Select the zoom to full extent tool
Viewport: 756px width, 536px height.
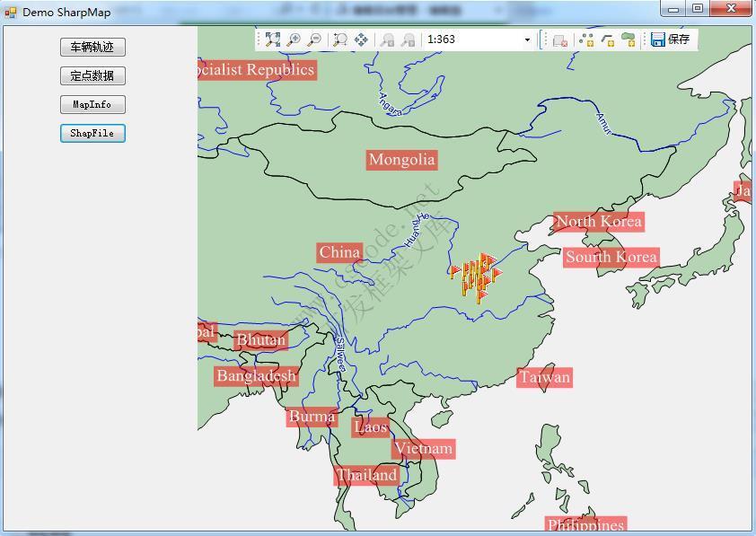click(271, 40)
